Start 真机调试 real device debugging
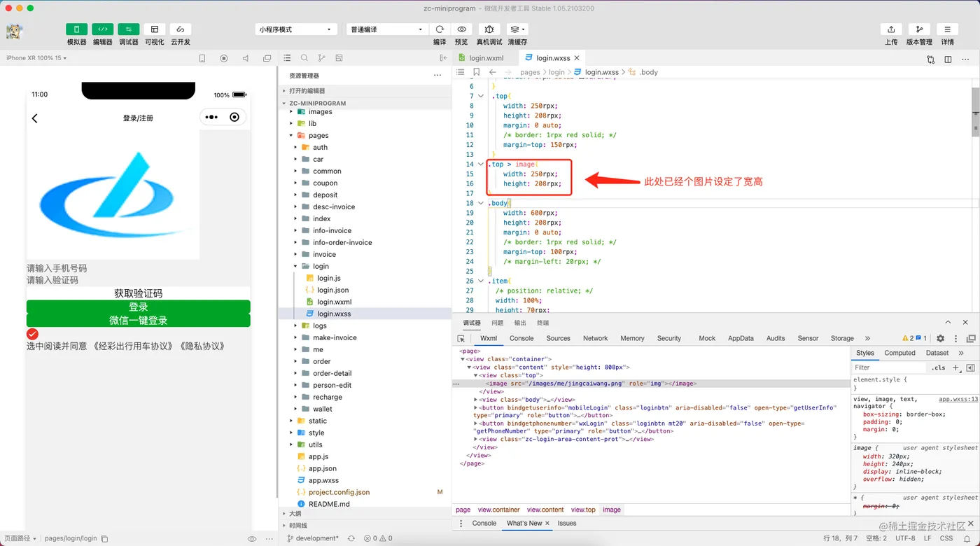The image size is (980, 546). point(489,29)
